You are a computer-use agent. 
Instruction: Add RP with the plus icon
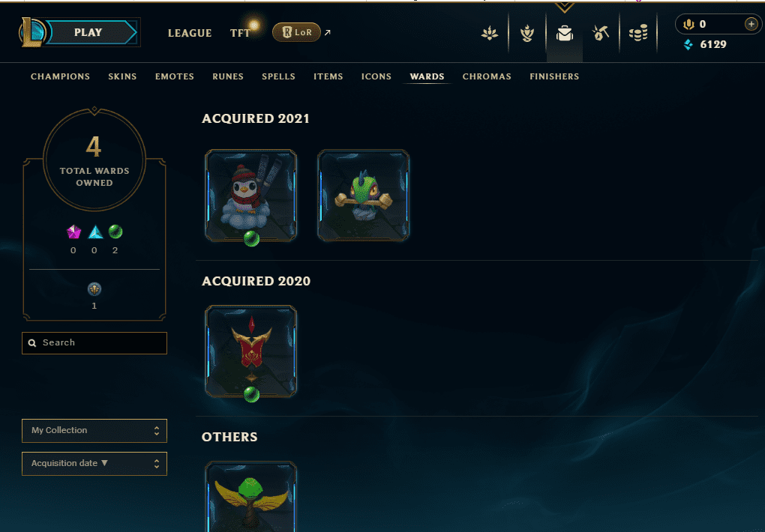point(751,24)
